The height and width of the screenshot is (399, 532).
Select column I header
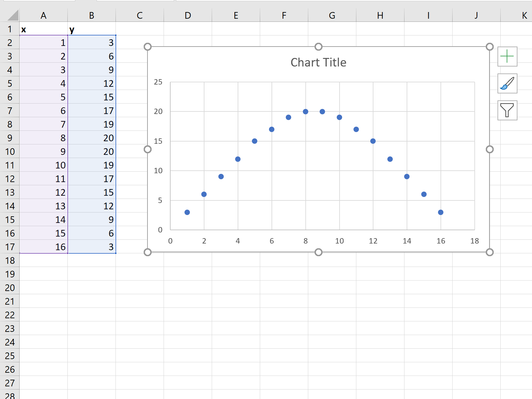tap(429, 15)
